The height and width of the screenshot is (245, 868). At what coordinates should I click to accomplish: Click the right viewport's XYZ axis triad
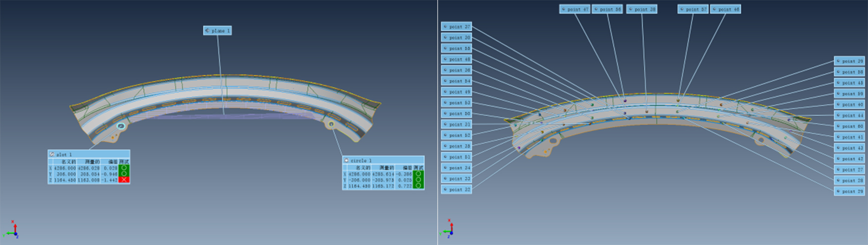(x=449, y=229)
